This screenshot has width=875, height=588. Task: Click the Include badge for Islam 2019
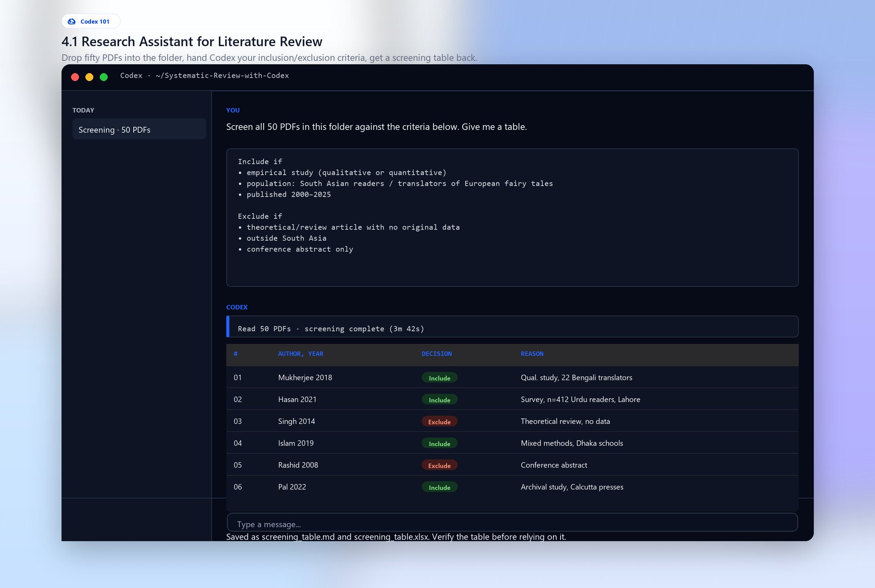tap(439, 444)
